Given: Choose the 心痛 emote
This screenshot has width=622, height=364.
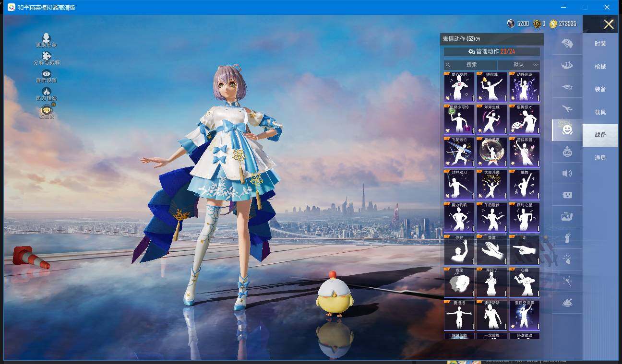Looking at the screenshot, I should (x=525, y=282).
